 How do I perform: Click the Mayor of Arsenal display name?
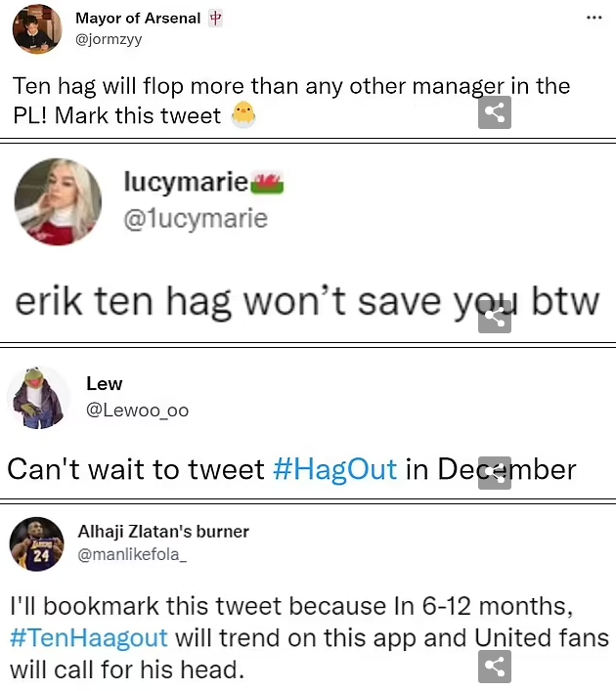coord(138,18)
